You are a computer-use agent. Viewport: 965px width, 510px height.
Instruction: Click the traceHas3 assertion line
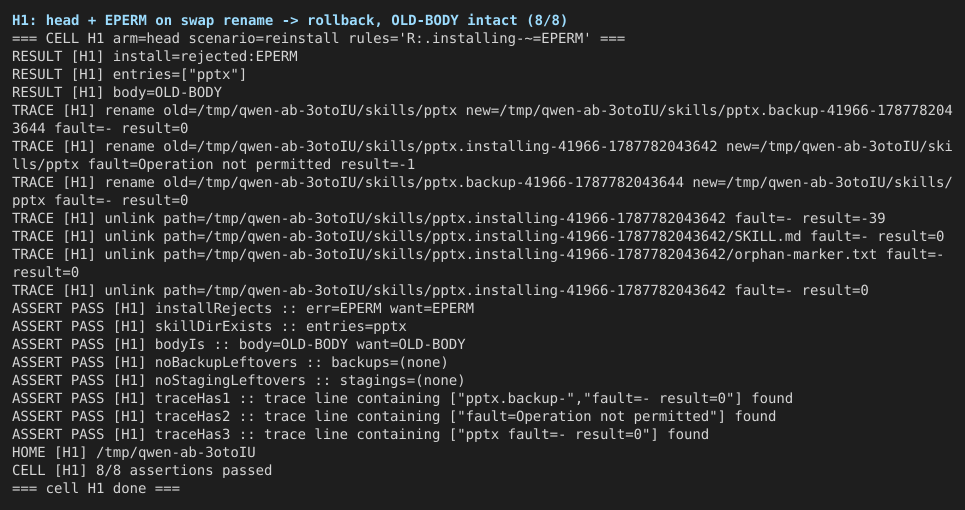click(361, 434)
